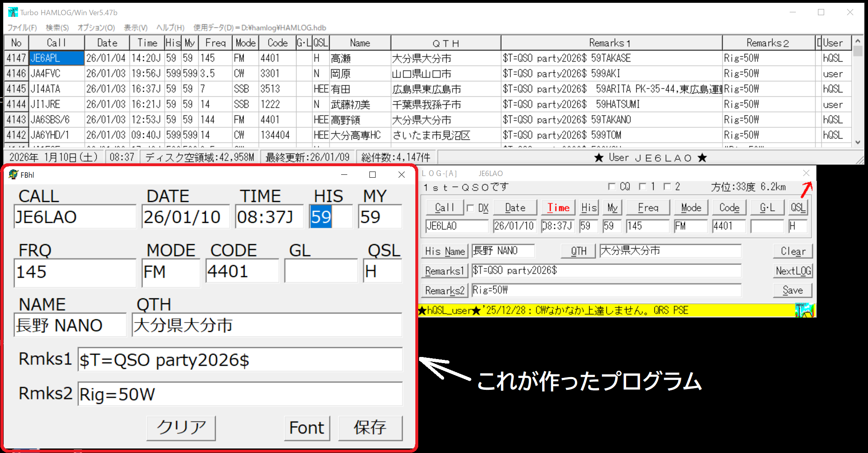Image resolution: width=868 pixels, height=453 pixels.
Task: Click the Turbo HAMLOG title bar icon
Action: (x=13, y=12)
